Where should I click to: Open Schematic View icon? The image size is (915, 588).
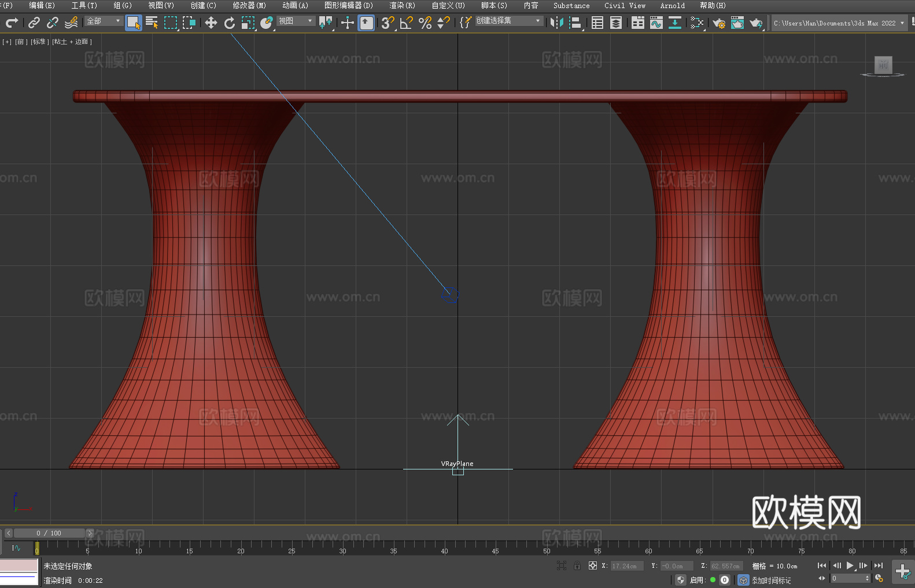675,23
